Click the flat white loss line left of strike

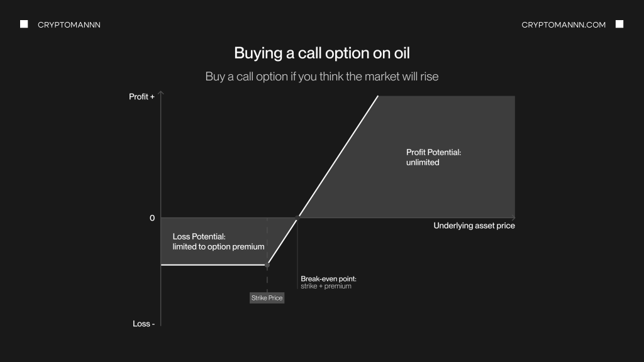(x=214, y=265)
